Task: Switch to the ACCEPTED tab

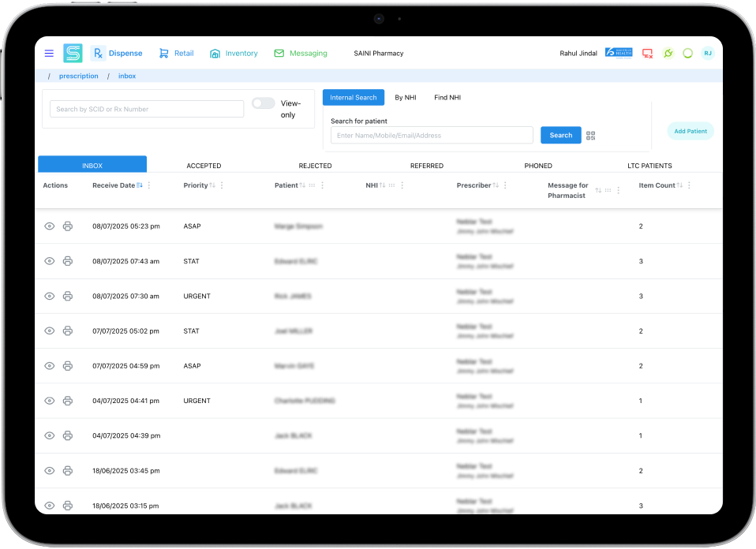Action: click(x=204, y=166)
